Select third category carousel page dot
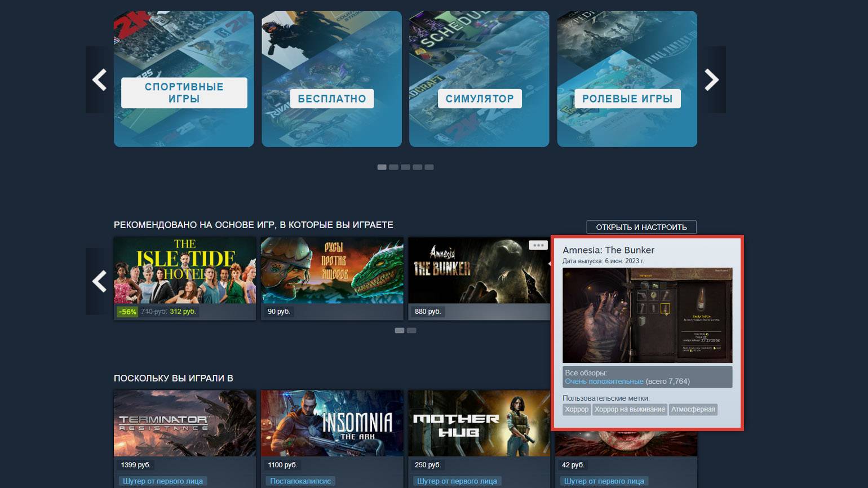 405,167
